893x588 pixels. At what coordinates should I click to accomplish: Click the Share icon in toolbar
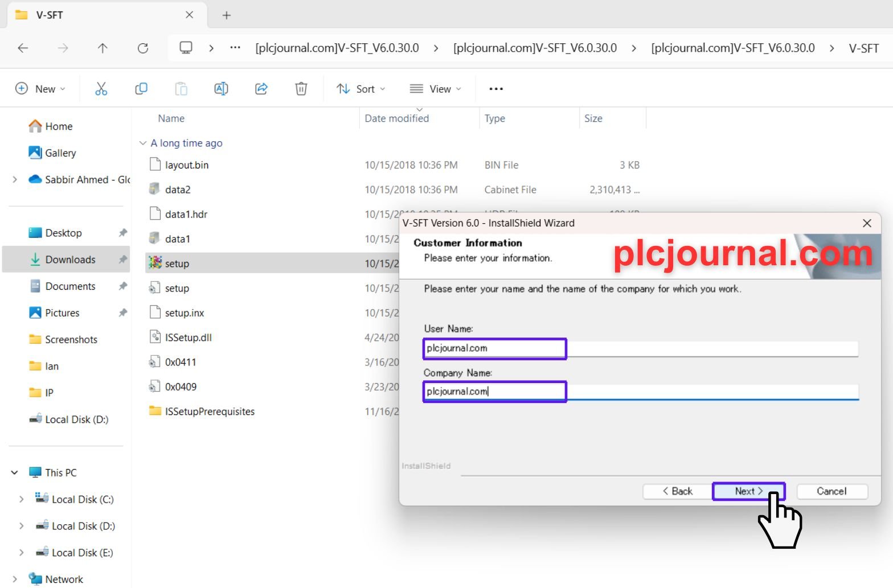(261, 89)
